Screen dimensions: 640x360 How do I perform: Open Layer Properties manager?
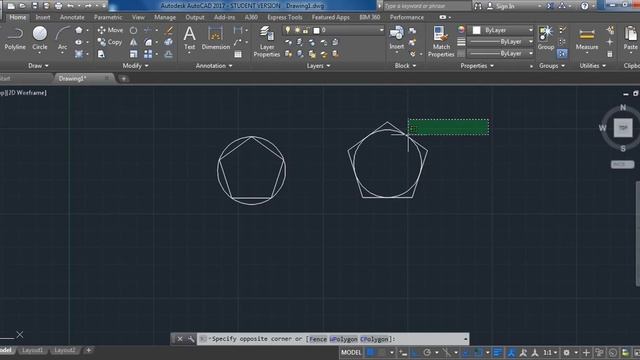point(267,41)
